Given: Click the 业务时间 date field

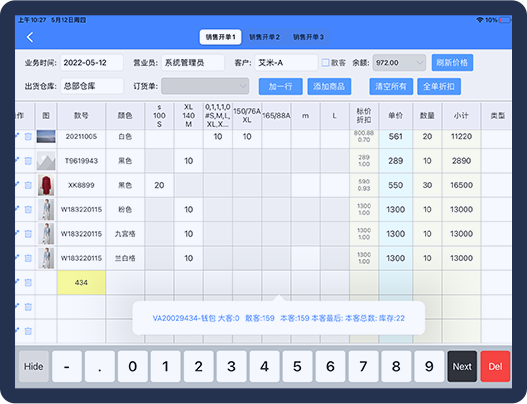Looking at the screenshot, I should pos(92,63).
